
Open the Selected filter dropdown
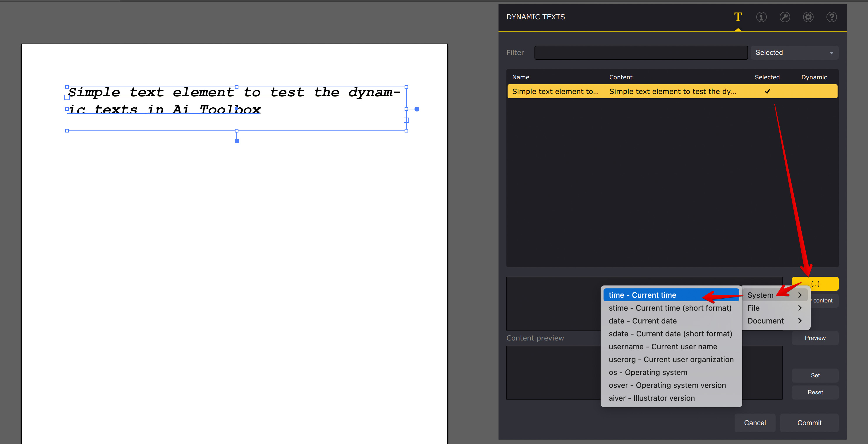click(x=795, y=53)
